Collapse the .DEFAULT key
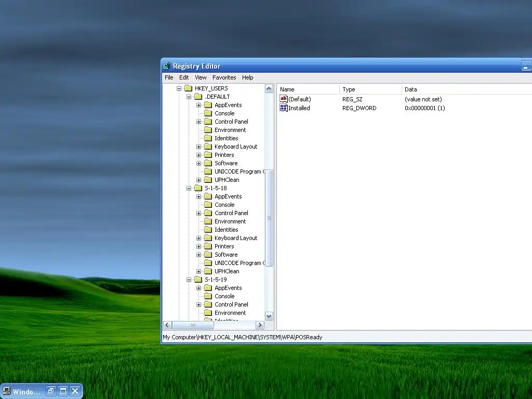The height and width of the screenshot is (399, 532). [x=189, y=97]
